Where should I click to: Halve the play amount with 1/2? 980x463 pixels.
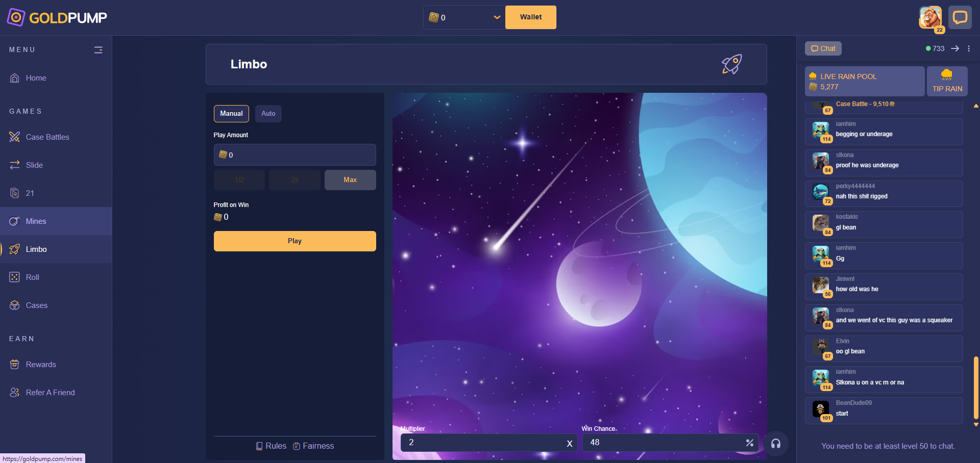pyautogui.click(x=239, y=180)
